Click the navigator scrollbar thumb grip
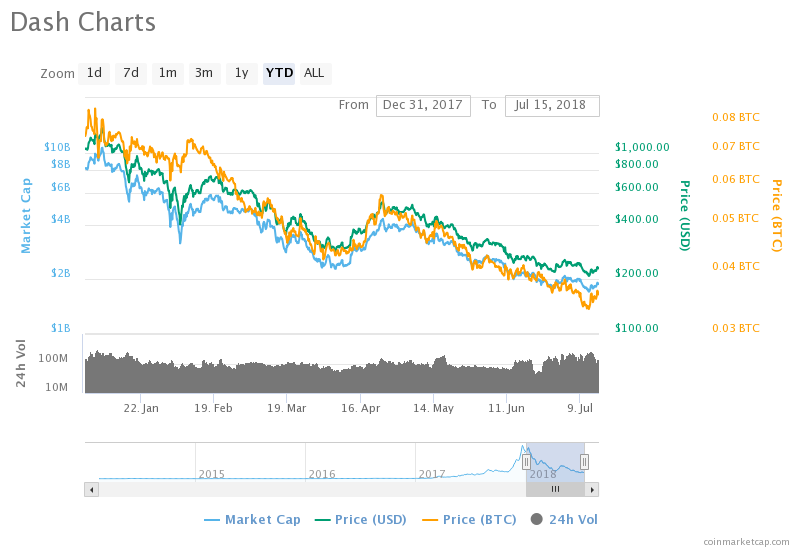Viewport: 800px width, 550px height. pos(555,490)
